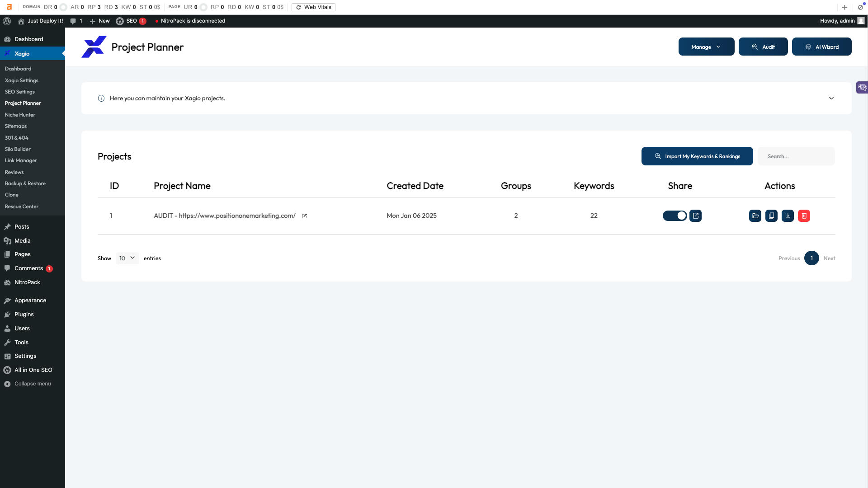Click the Ahrefs toolbar logo icon

click(x=9, y=7)
